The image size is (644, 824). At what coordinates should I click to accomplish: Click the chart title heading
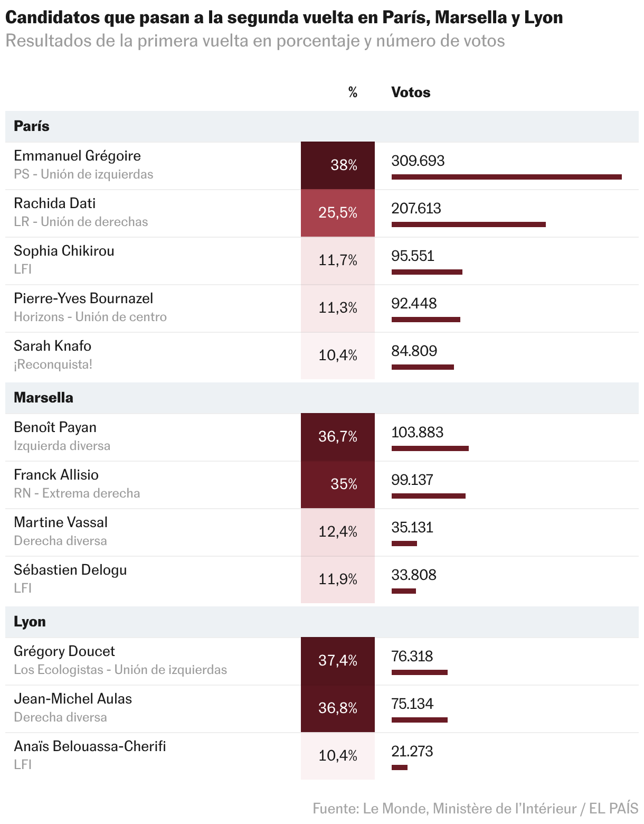(284, 17)
